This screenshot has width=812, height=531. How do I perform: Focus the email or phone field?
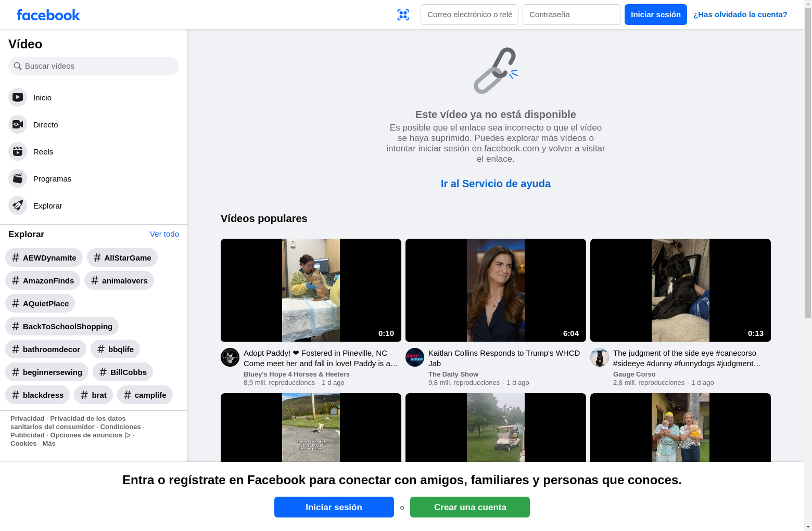tap(470, 15)
